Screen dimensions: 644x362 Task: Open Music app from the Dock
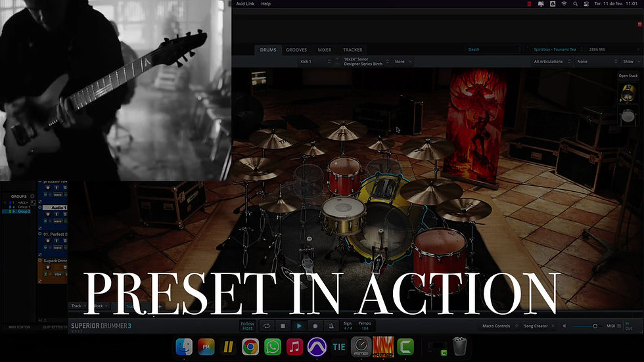tap(294, 347)
